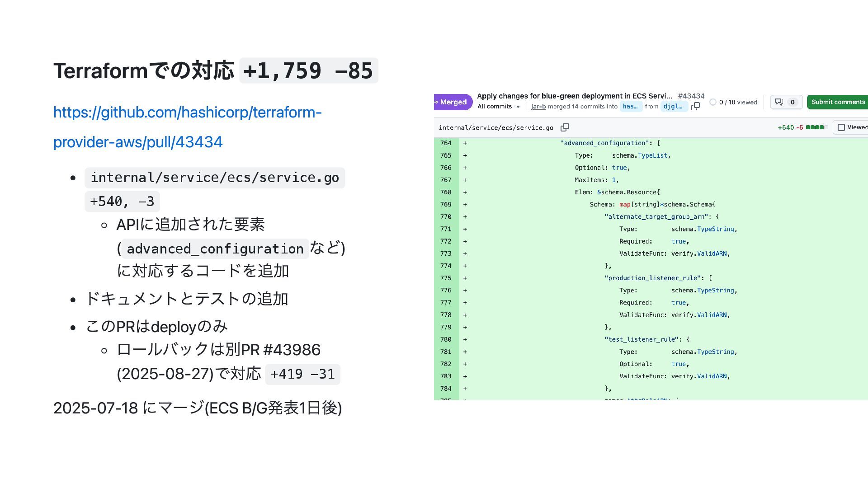This screenshot has width=868, height=488.
Task: Click plus marker on diff line 764
Action: 465,143
